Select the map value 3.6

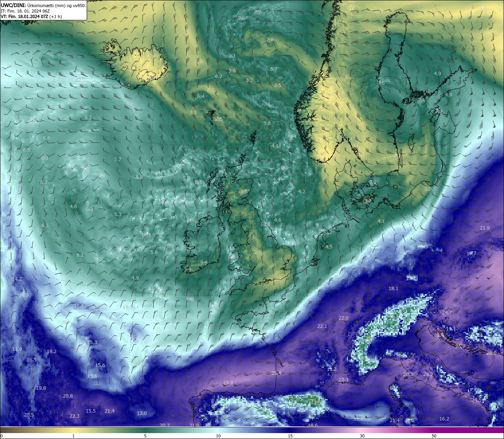tap(232, 70)
